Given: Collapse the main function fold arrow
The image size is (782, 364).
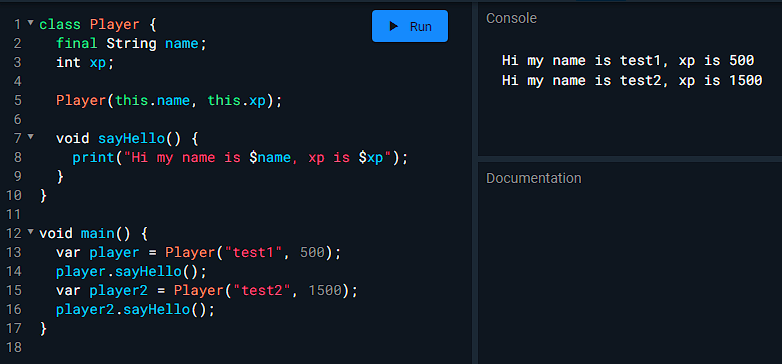Looking at the screenshot, I should (x=31, y=231).
